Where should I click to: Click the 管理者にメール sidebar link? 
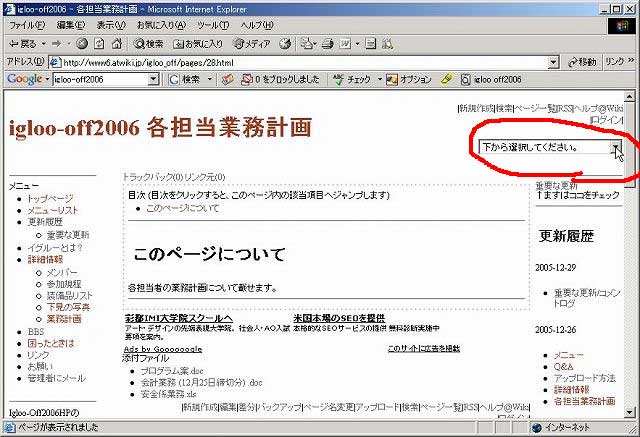tap(57, 379)
